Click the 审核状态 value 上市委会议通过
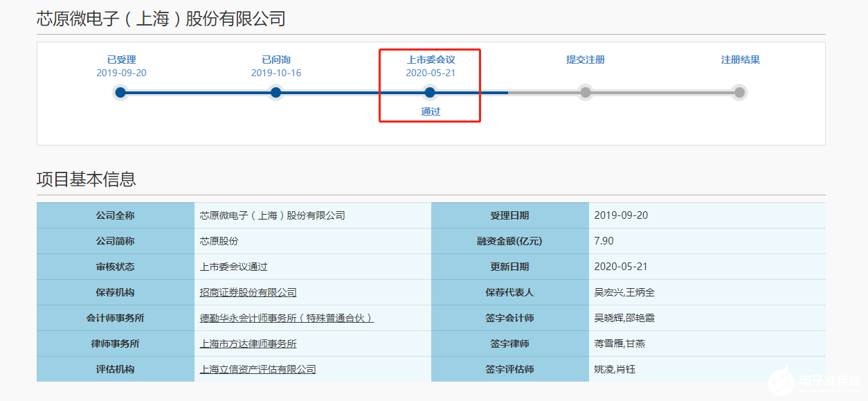This screenshot has height=401, width=868. [x=233, y=267]
